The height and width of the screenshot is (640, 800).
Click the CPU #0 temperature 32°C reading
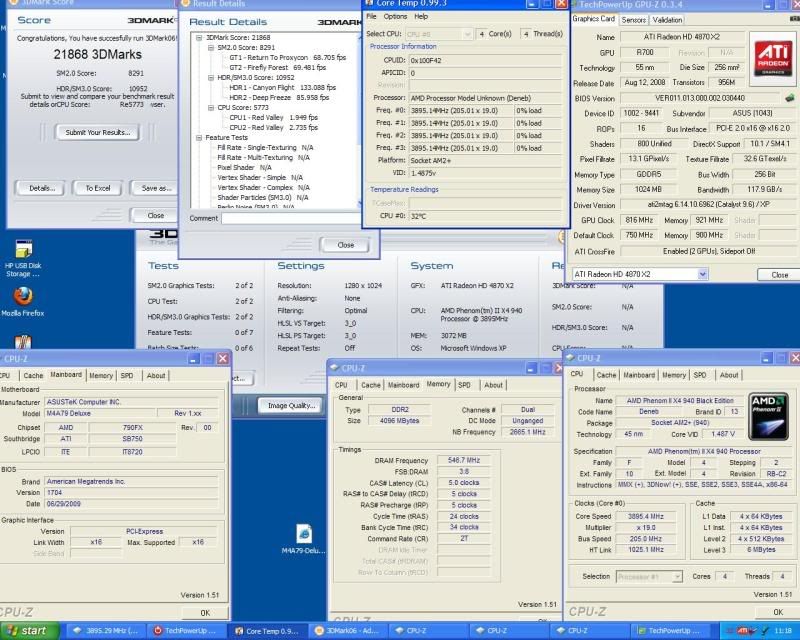click(x=485, y=216)
